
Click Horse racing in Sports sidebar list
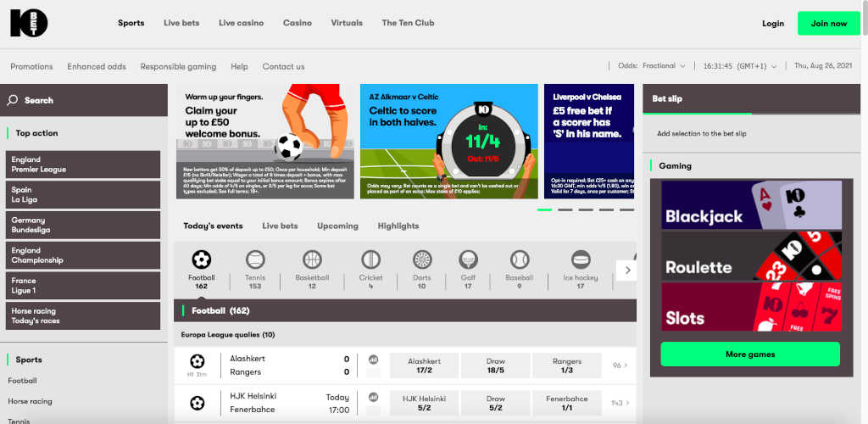click(30, 401)
